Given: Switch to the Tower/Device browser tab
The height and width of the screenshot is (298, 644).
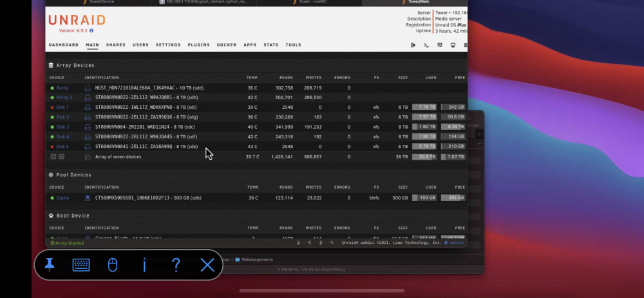Looking at the screenshot, I should (x=99, y=2).
